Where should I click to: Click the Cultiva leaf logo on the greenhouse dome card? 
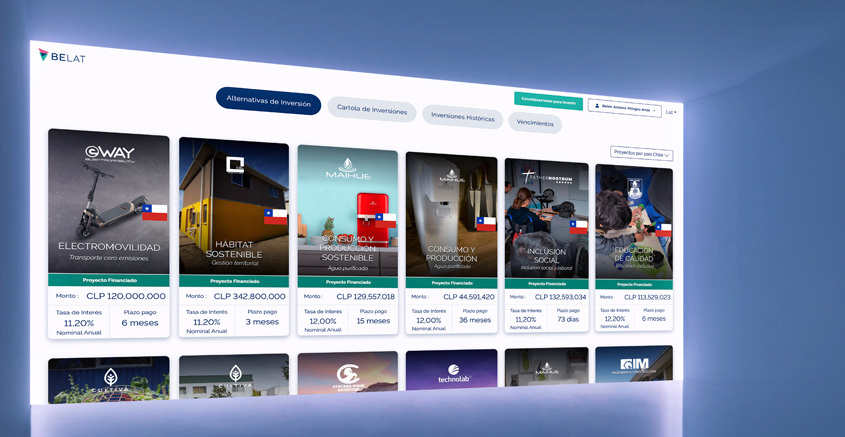pos(110,380)
